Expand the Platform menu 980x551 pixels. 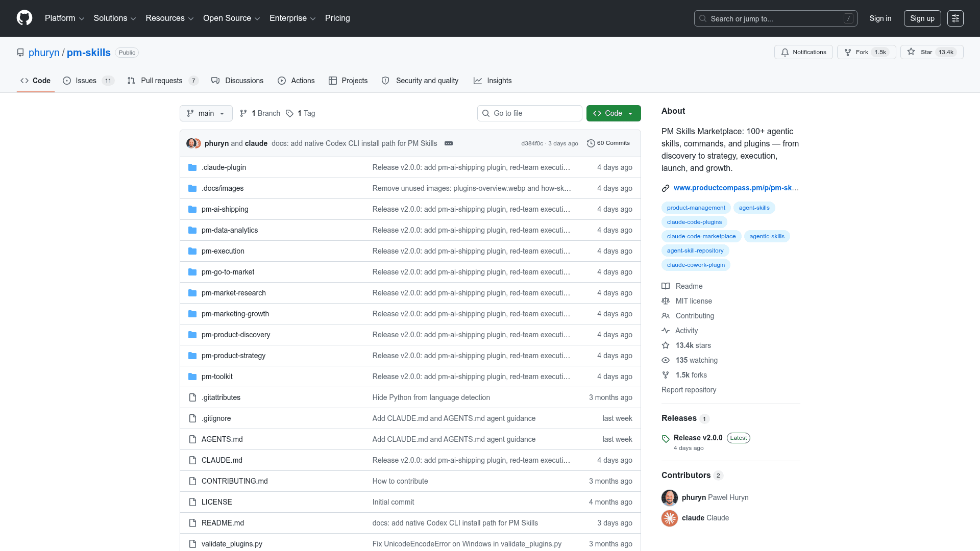tap(64, 18)
